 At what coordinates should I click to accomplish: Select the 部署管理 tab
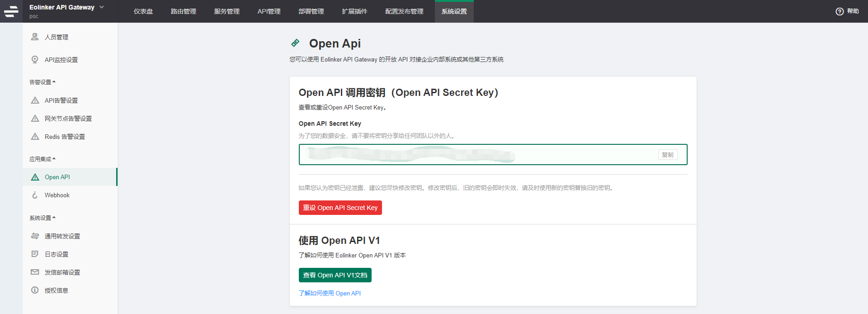coord(311,11)
